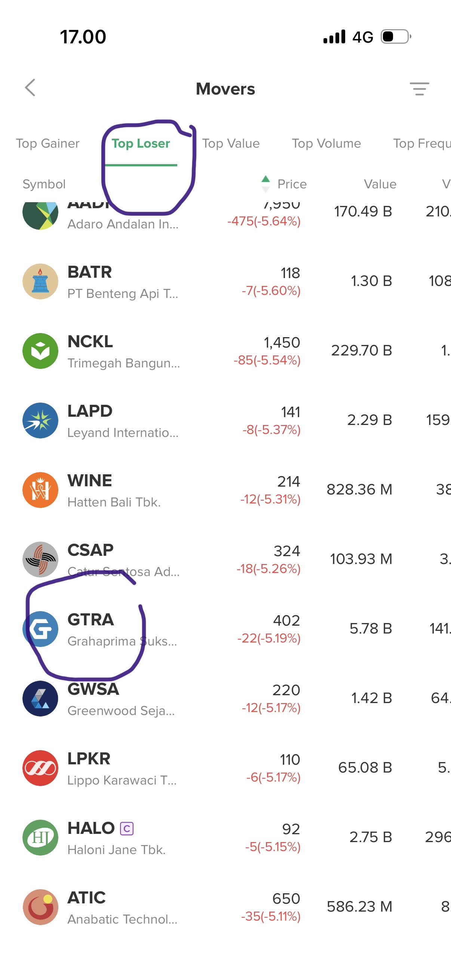Switch to the Top Volume tab
This screenshot has height=980, width=451.
[x=326, y=144]
